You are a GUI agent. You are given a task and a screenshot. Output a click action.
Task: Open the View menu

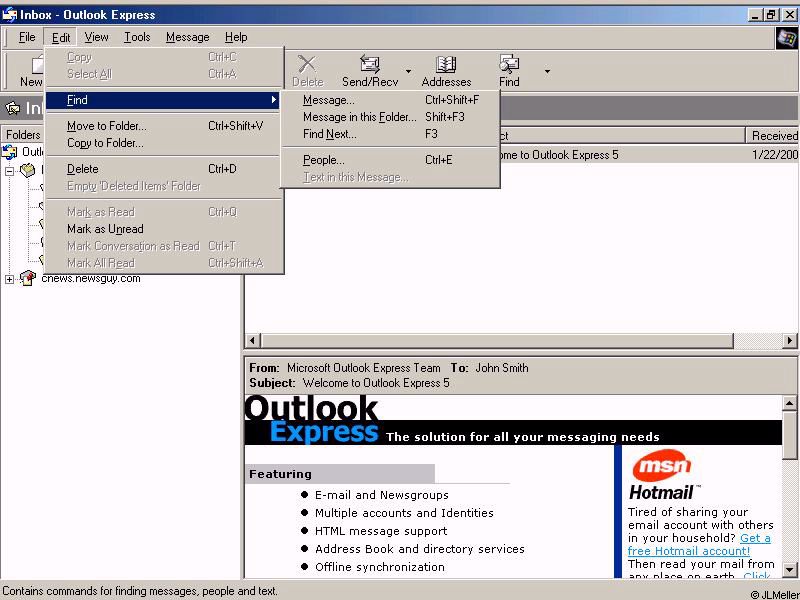click(96, 37)
